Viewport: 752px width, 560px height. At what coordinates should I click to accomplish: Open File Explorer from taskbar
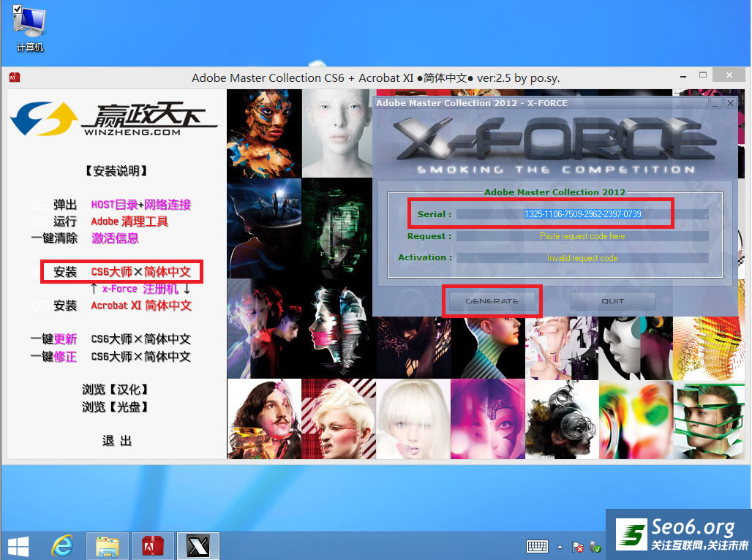coord(108,546)
